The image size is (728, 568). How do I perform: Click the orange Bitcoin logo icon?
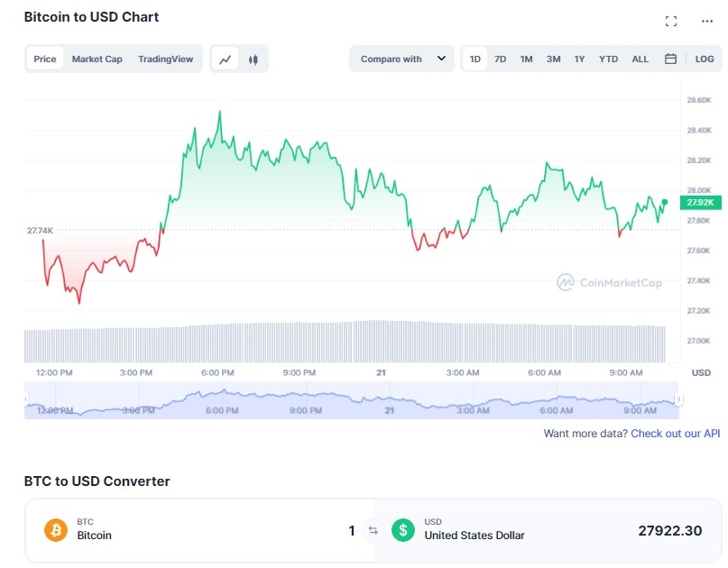56,529
